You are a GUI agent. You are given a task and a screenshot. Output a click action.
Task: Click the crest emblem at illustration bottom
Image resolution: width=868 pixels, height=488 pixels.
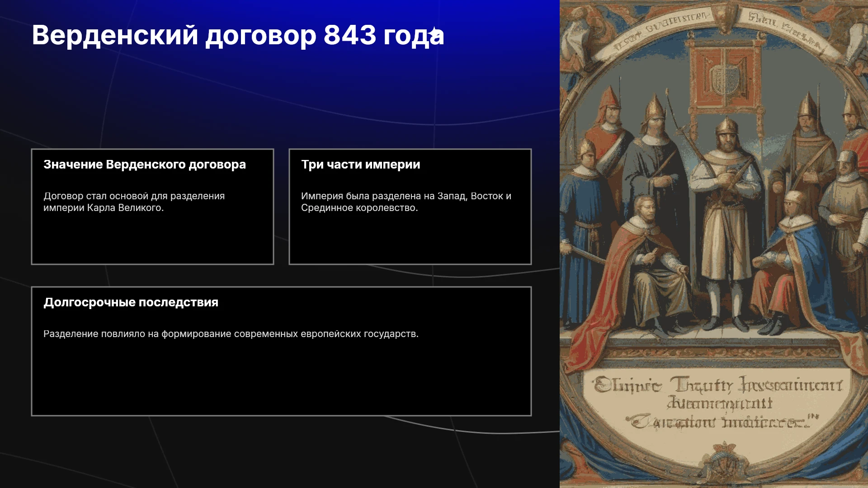click(x=725, y=461)
